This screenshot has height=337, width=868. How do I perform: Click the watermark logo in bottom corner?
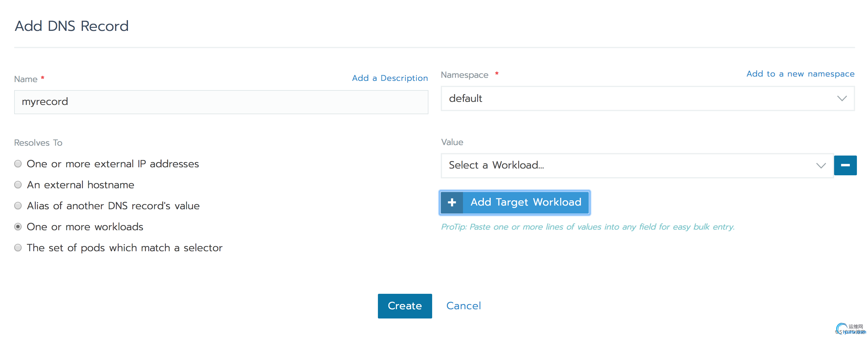[x=850, y=329]
